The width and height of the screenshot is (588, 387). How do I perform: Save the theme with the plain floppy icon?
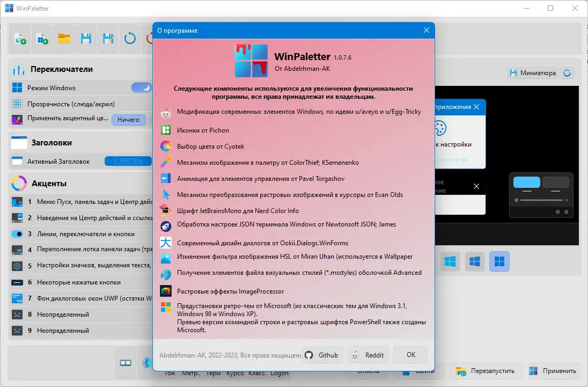(86, 38)
